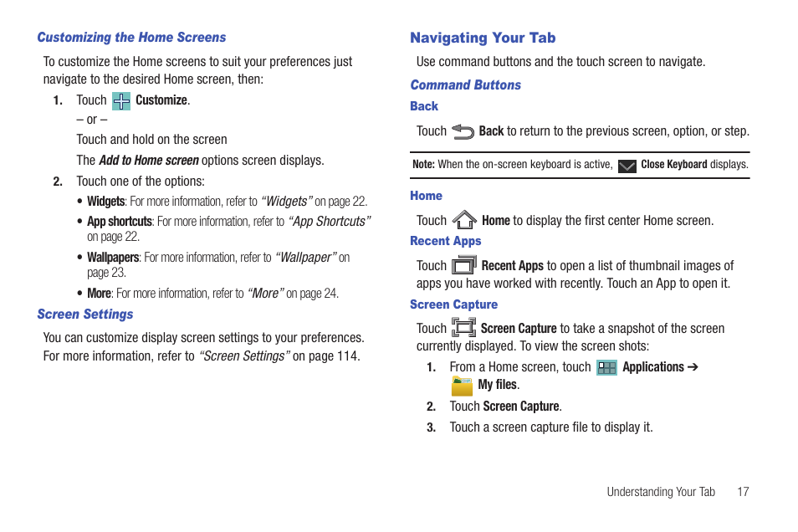Screen dimensions: 798x532
Task: Click the bold Wallpapers bullet label
Action: click(x=113, y=258)
